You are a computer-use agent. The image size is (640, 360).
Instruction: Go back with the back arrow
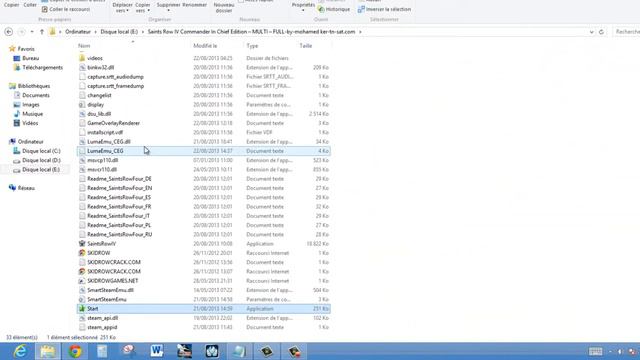(x=9, y=31)
